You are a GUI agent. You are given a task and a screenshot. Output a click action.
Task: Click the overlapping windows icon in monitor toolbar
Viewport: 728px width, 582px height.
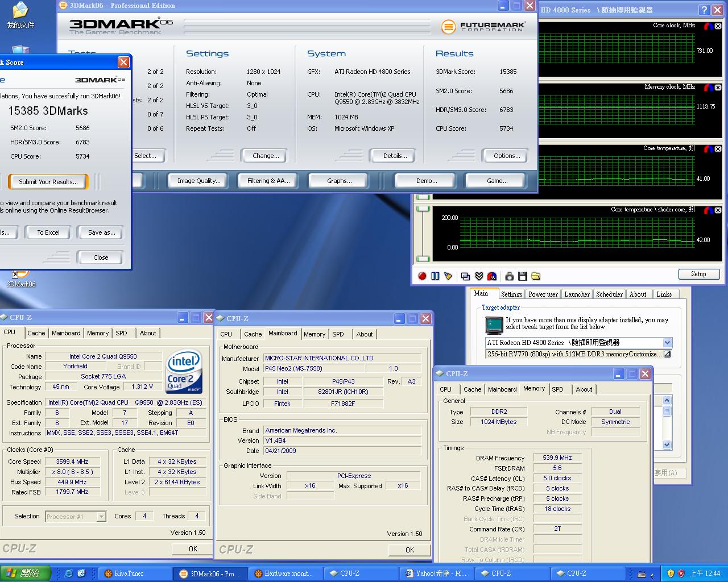coord(466,276)
